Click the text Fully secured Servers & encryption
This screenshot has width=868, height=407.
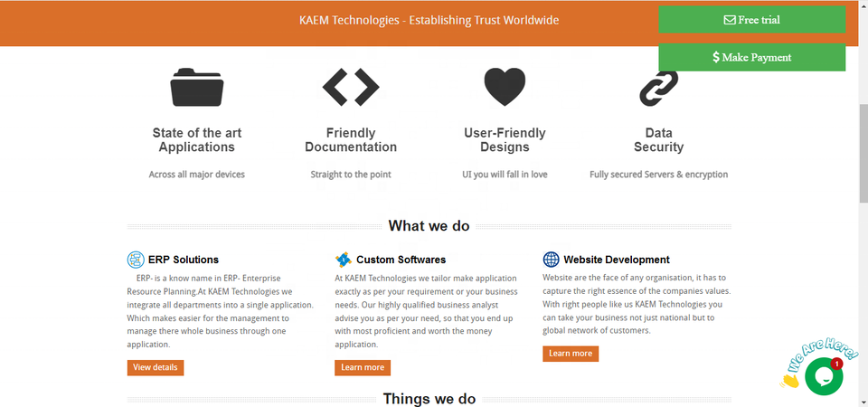659,175
